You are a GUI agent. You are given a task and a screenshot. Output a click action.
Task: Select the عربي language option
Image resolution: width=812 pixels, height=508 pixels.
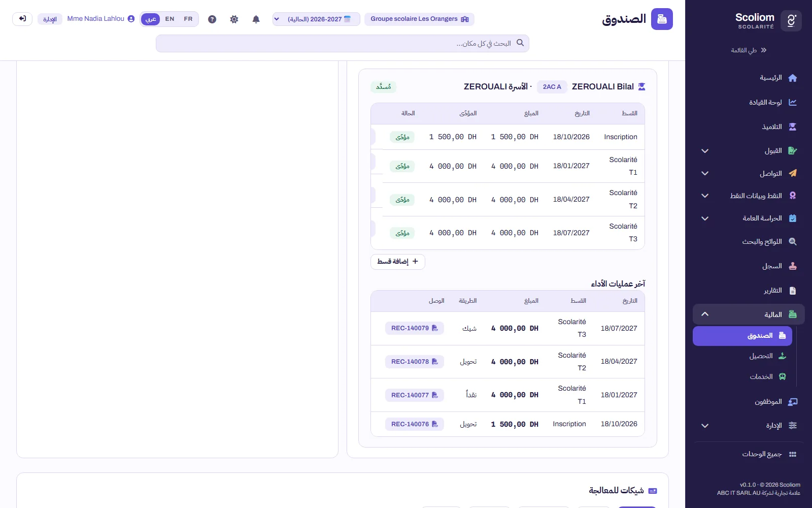click(x=151, y=19)
